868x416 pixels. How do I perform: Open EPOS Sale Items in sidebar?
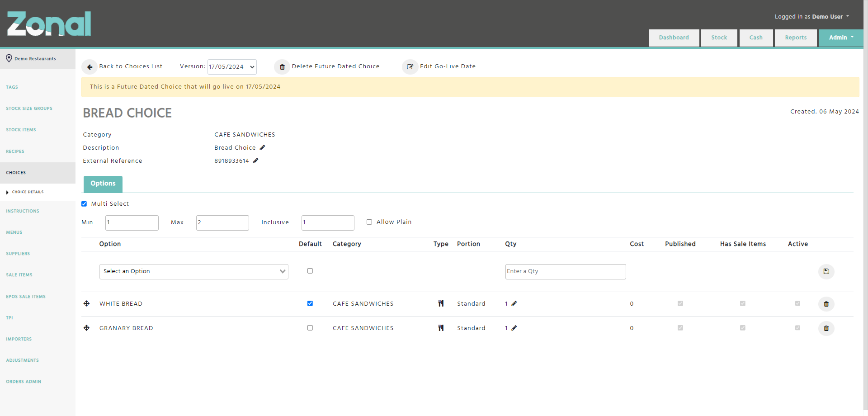click(x=26, y=297)
